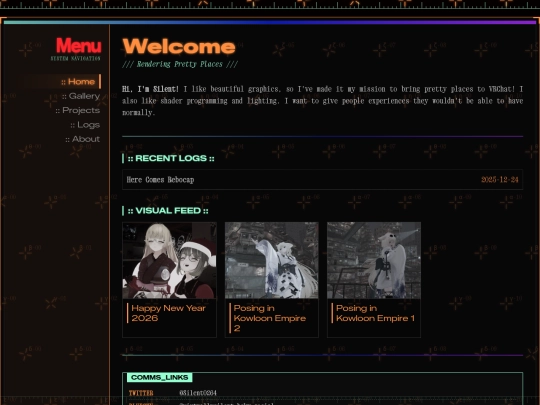
Task: Click the TWITTER label in COMMS_LINKS
Action: coord(141,393)
